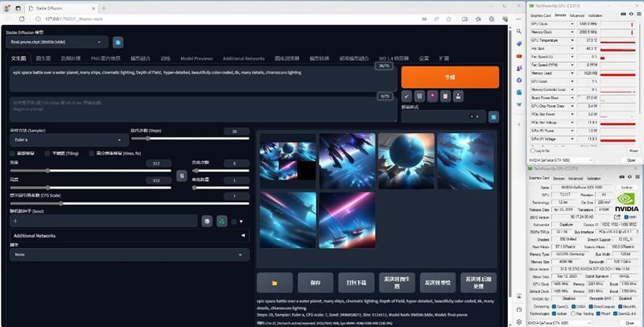Click the trash clear prompt icon
The image size is (644, 327).
(x=420, y=96)
